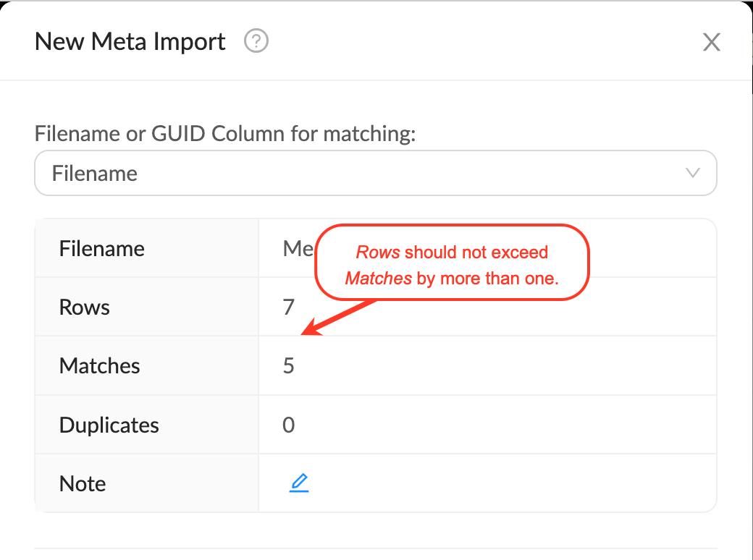Image resolution: width=753 pixels, height=560 pixels.
Task: Open the Filename column matching dropdown
Action: pyautogui.click(x=375, y=174)
